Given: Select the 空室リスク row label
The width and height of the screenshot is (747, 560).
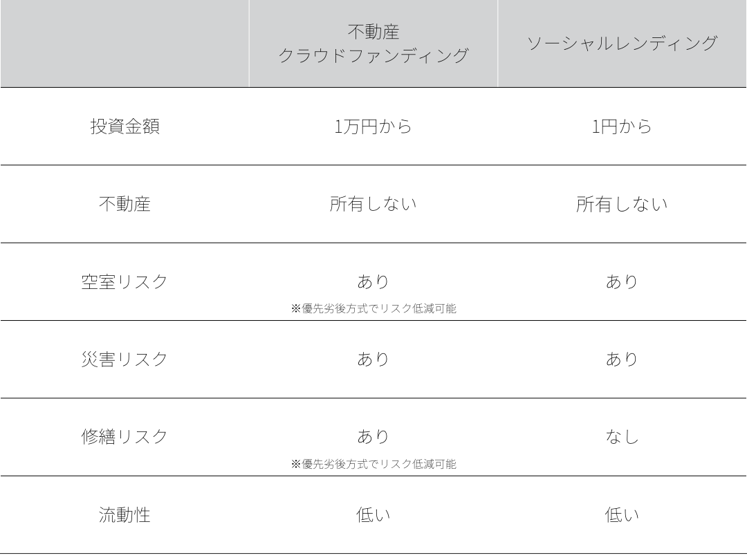Looking at the screenshot, I should point(124,282).
